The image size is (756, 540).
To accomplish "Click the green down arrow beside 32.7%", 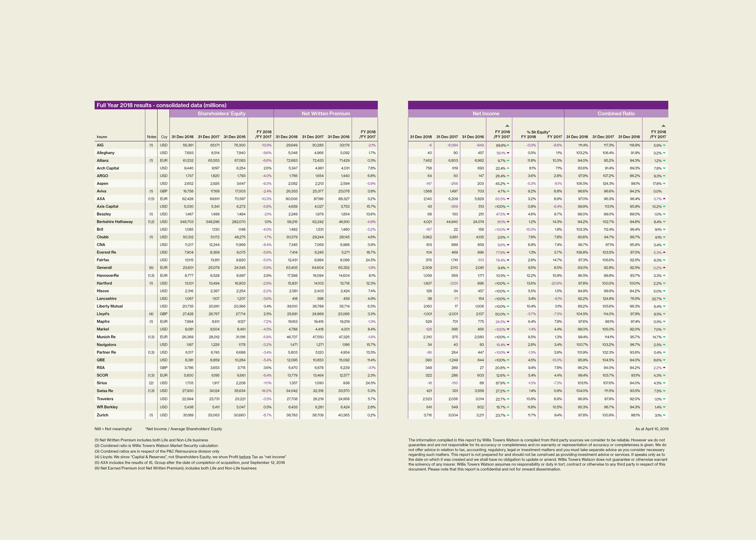I will [664, 299].
